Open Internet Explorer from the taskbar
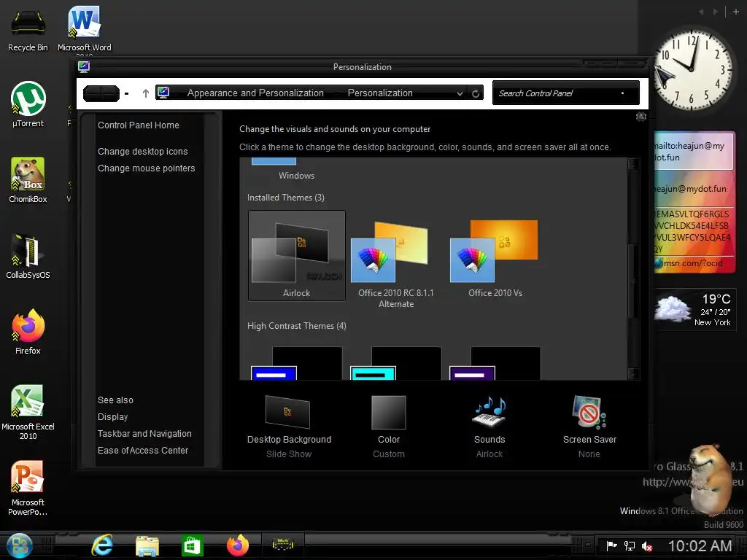This screenshot has width=747, height=560. pos(101,545)
